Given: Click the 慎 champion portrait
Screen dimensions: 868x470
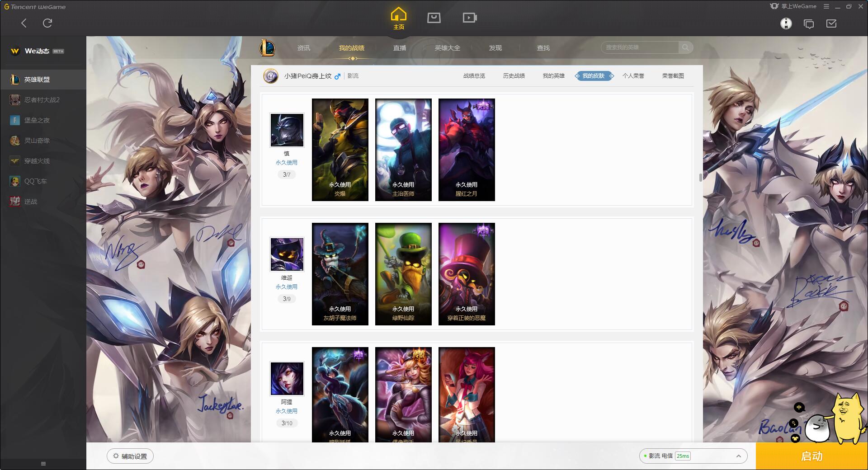Looking at the screenshot, I should click(x=287, y=130).
